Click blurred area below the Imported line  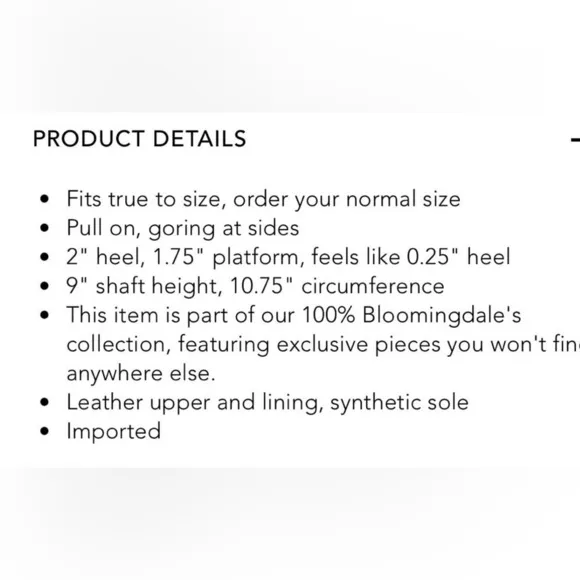pyautogui.click(x=290, y=523)
